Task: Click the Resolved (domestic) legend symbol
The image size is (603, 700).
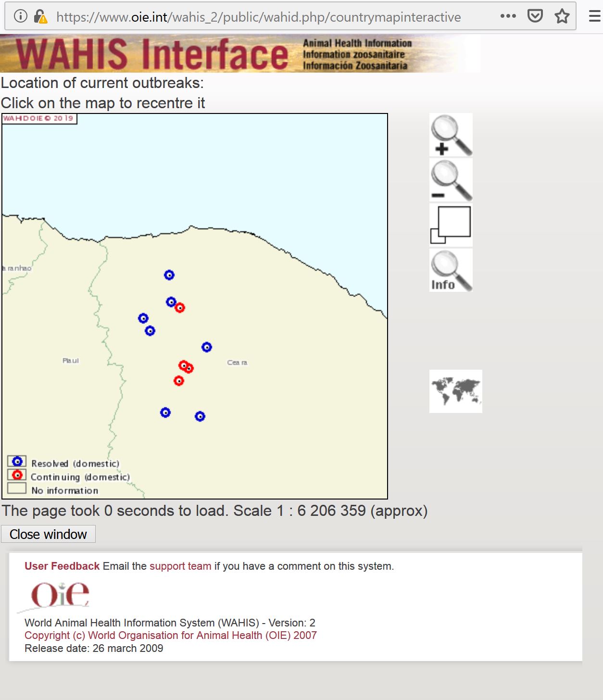Action: pyautogui.click(x=17, y=462)
